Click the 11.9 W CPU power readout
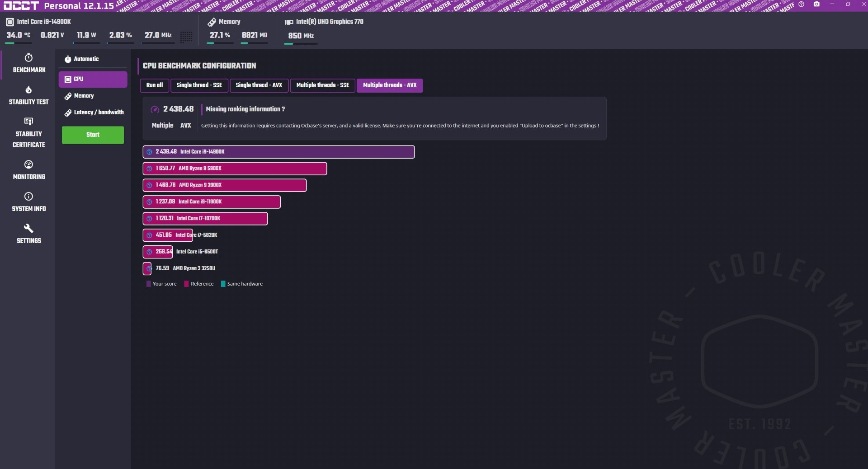The image size is (868, 469). (86, 35)
